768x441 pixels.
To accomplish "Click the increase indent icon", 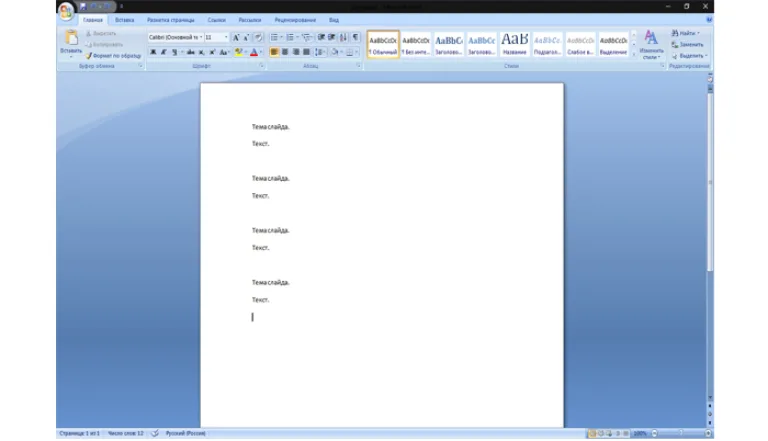I will click(x=332, y=38).
